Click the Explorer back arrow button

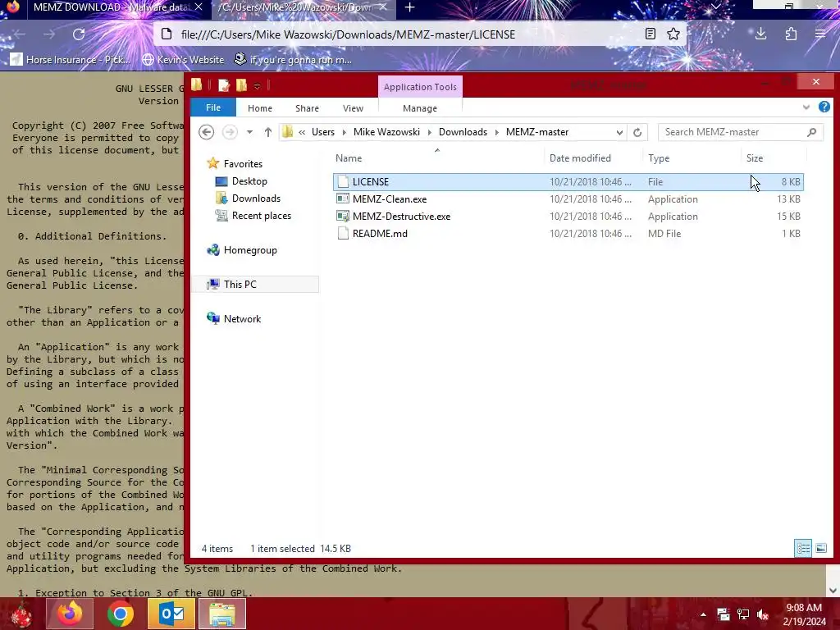[x=206, y=132]
